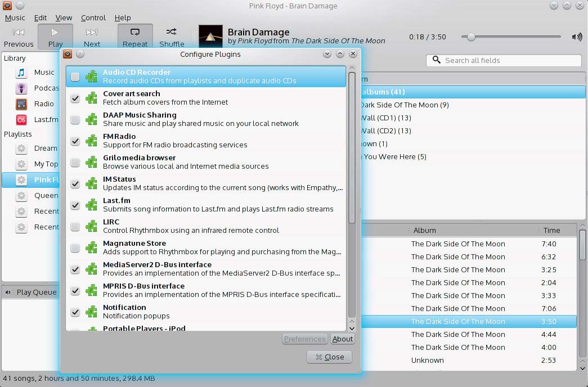Enable the Grilo media browser checkbox
588x387 pixels.
coord(75,162)
